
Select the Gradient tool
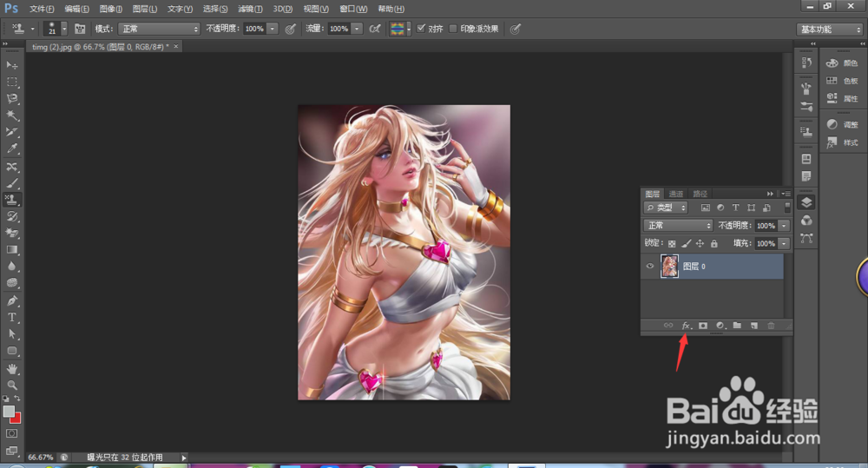11,250
